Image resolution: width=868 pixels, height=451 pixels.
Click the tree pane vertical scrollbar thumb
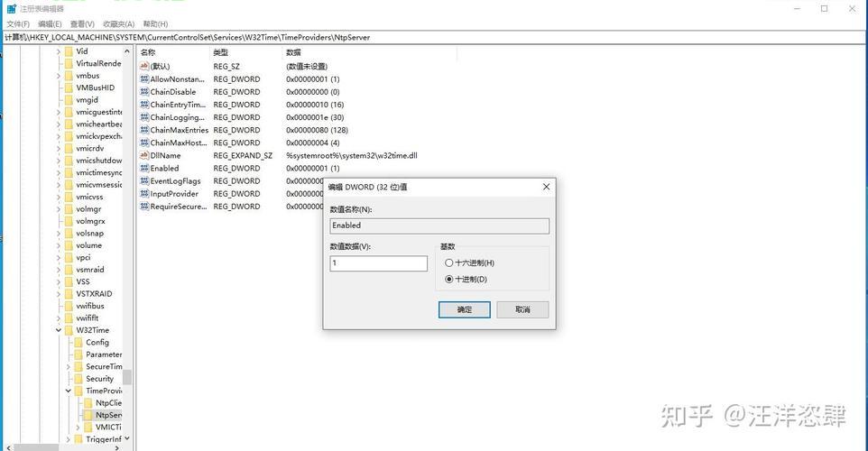(127, 377)
